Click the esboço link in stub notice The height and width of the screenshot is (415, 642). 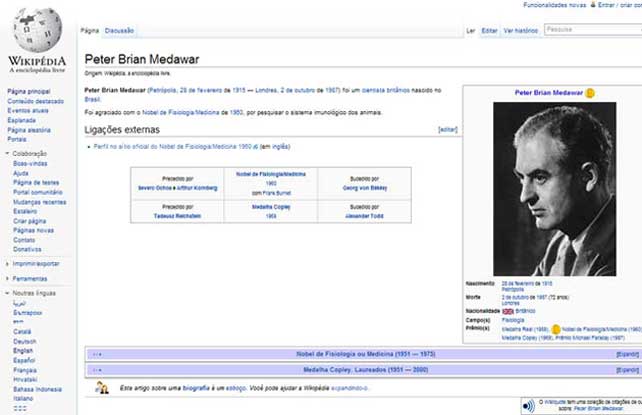[x=236, y=388]
